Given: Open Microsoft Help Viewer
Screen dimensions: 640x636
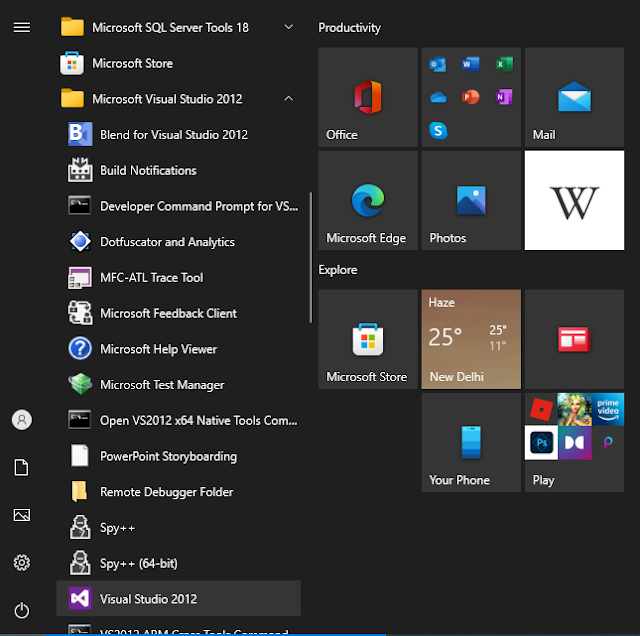Looking at the screenshot, I should point(178,349).
